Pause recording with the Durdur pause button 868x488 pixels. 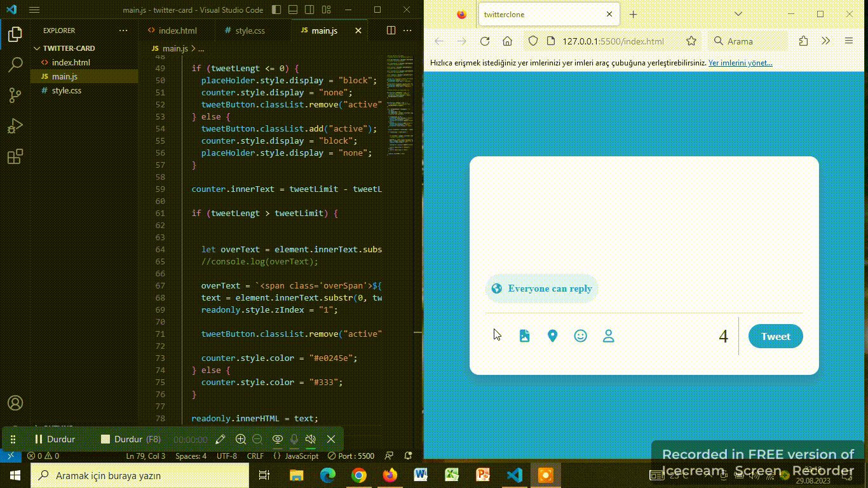point(55,439)
